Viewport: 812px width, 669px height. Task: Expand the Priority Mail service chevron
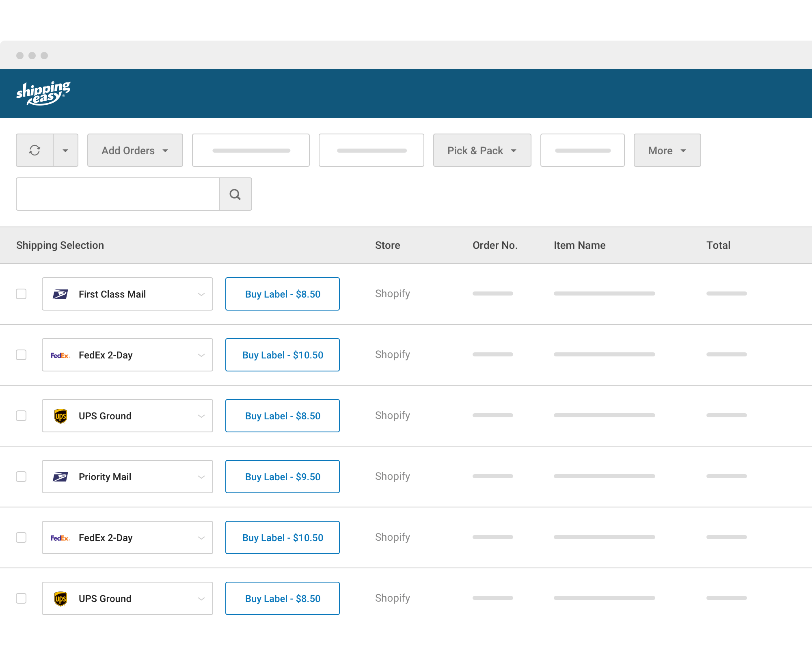(201, 477)
